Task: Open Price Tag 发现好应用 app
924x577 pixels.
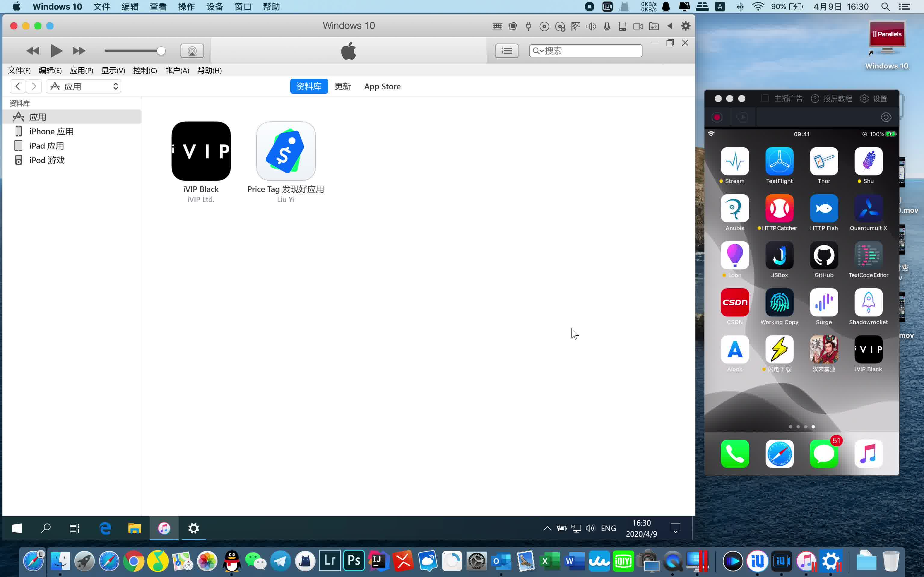Action: tap(285, 151)
